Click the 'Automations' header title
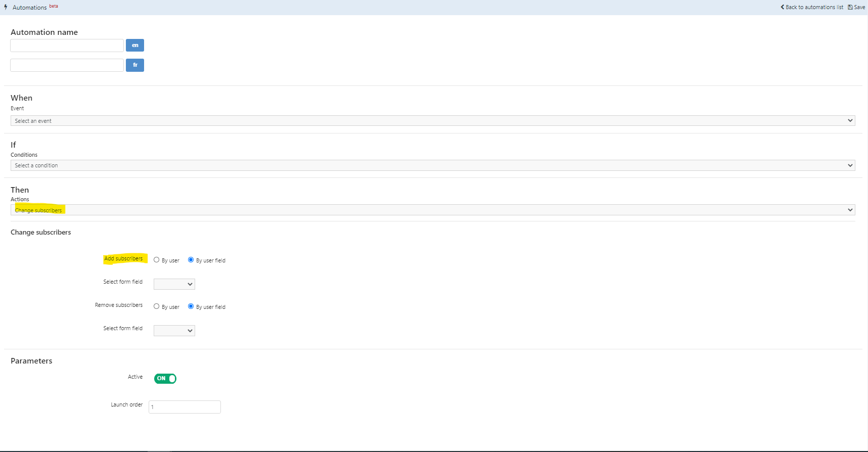 point(29,8)
